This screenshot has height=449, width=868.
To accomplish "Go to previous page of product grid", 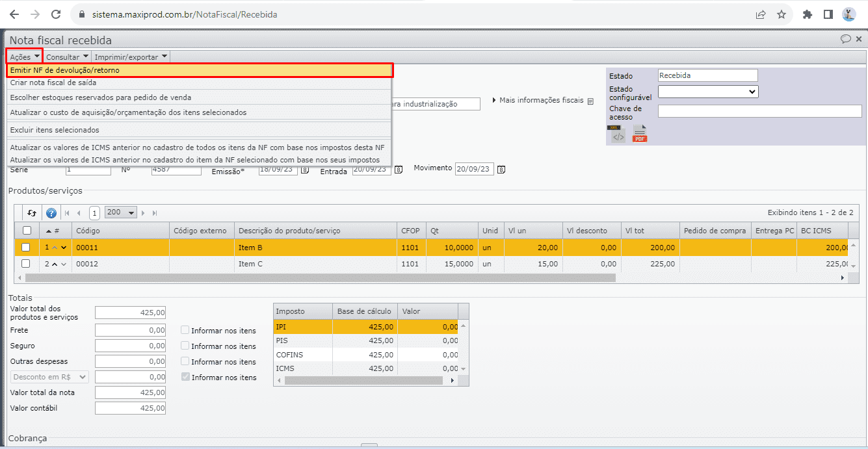I will coord(79,212).
